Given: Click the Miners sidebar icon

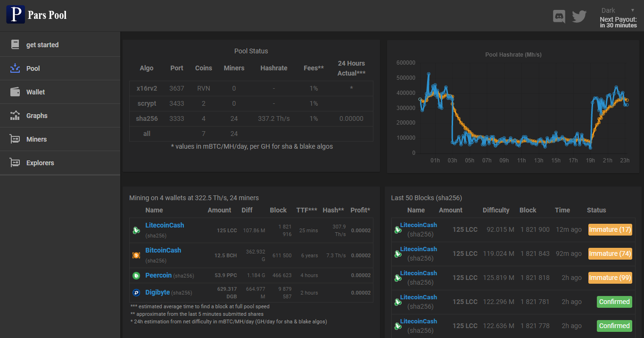Looking at the screenshot, I should pyautogui.click(x=15, y=139).
